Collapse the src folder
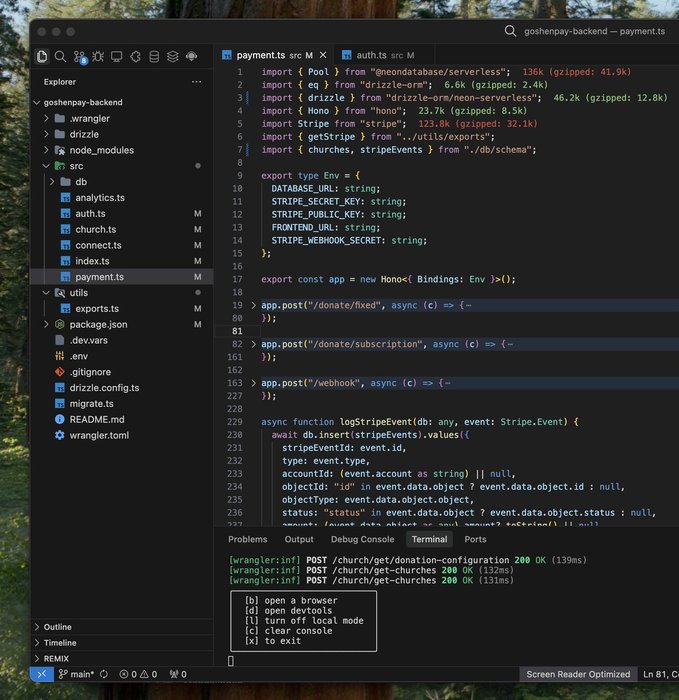The width and height of the screenshot is (679, 700). [46, 166]
